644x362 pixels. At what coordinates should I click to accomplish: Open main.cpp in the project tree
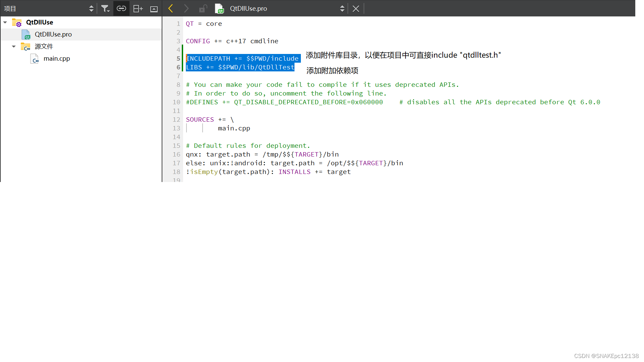(57, 58)
